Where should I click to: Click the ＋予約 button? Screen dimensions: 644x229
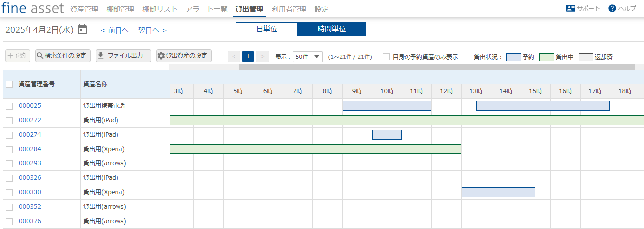[x=18, y=56]
